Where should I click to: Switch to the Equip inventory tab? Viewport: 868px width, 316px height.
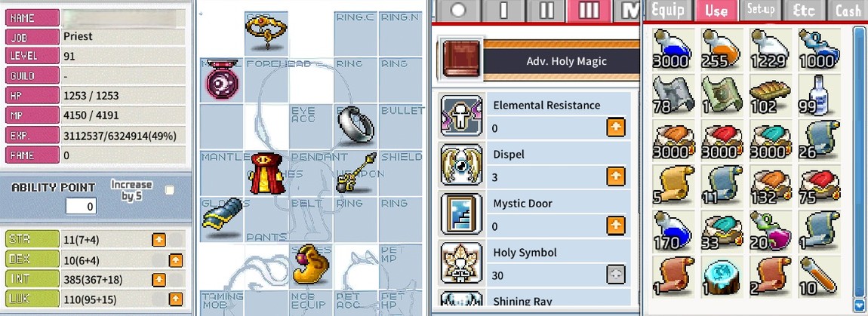[x=667, y=10]
